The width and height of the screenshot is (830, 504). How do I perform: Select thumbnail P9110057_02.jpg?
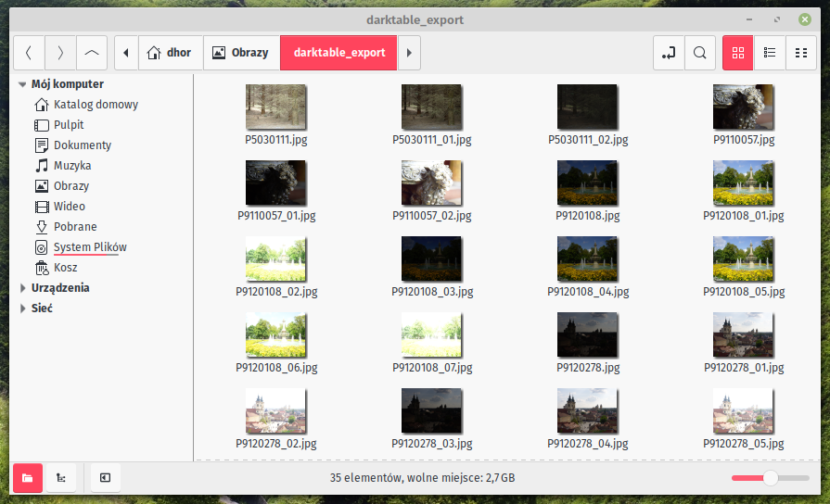click(x=431, y=183)
